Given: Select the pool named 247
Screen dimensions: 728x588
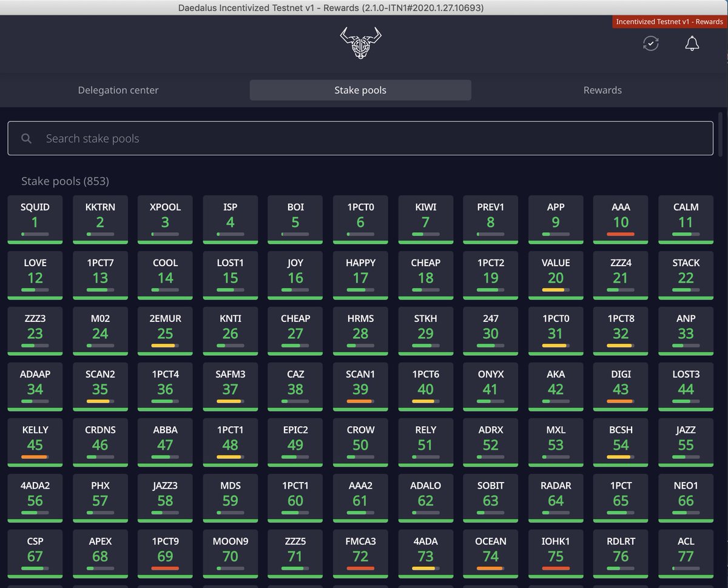Looking at the screenshot, I should point(491,331).
